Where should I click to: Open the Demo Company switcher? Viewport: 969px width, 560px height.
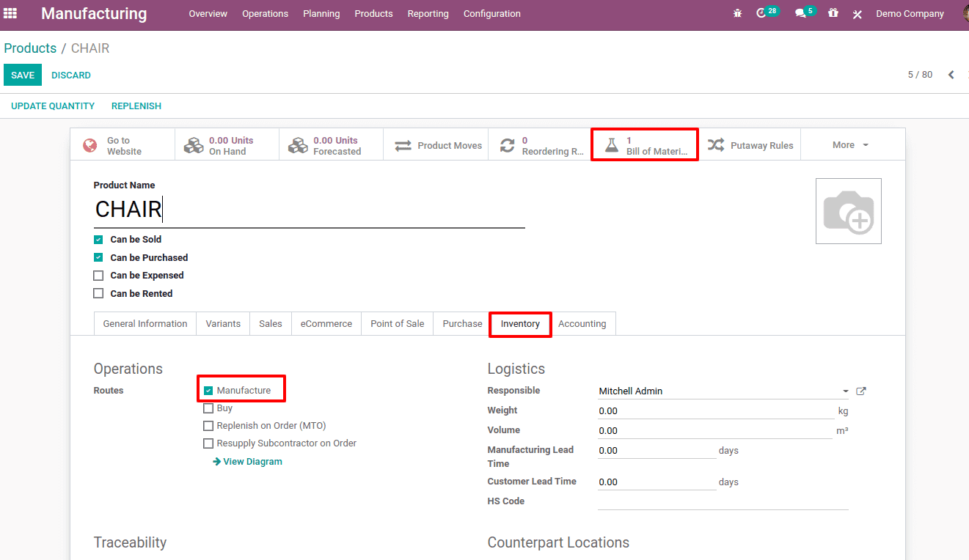910,14
